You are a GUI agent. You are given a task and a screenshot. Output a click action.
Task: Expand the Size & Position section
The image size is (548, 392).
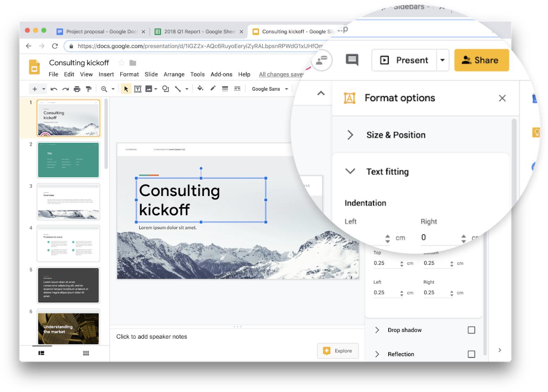[x=350, y=135]
